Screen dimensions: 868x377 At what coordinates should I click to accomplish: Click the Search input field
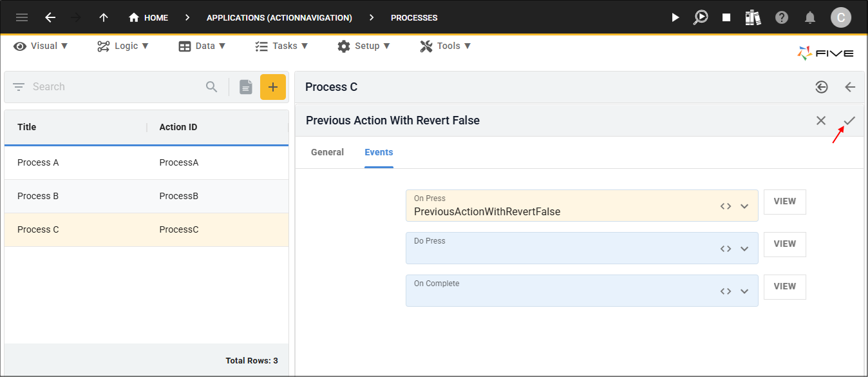(116, 86)
